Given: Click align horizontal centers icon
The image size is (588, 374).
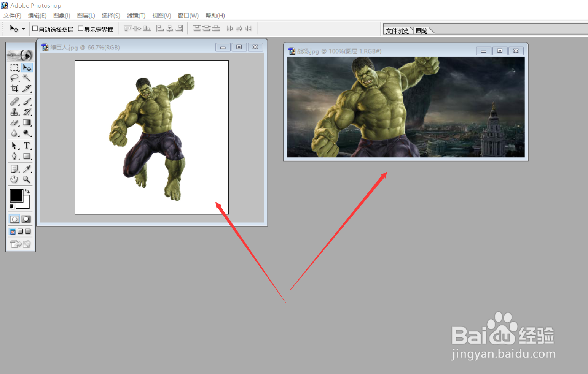Looking at the screenshot, I should (x=170, y=29).
